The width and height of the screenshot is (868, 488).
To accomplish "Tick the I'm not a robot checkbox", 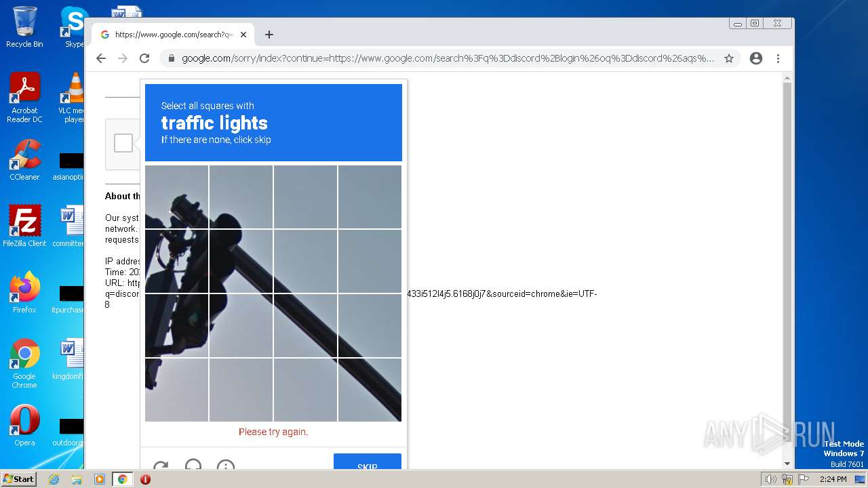I will point(123,143).
